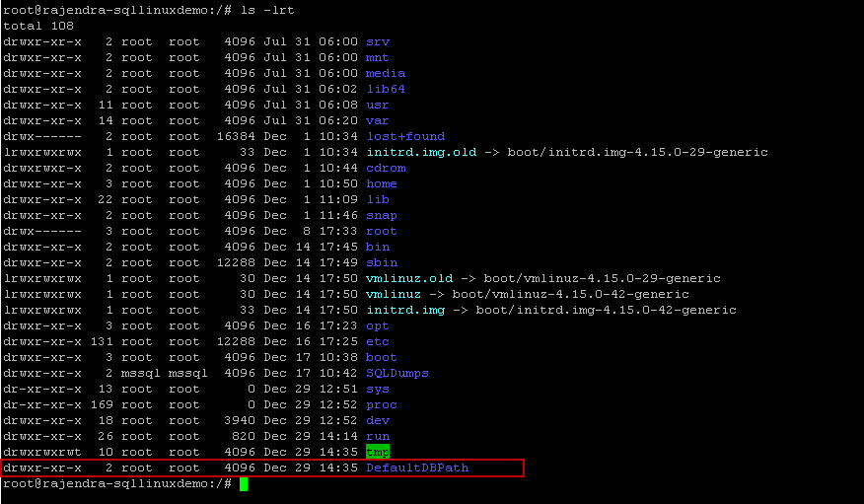Select the lib64 directory name
864x504 pixels.
pos(386,89)
